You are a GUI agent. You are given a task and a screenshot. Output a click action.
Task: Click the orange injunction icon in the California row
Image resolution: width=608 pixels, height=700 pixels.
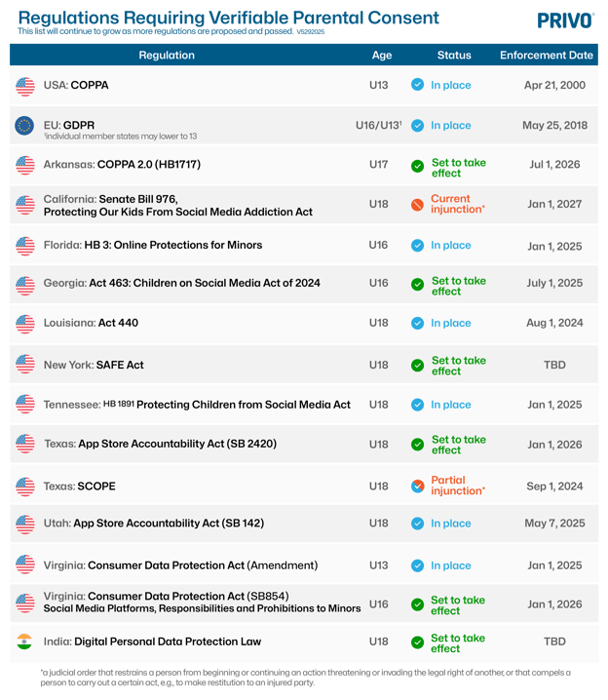417,205
